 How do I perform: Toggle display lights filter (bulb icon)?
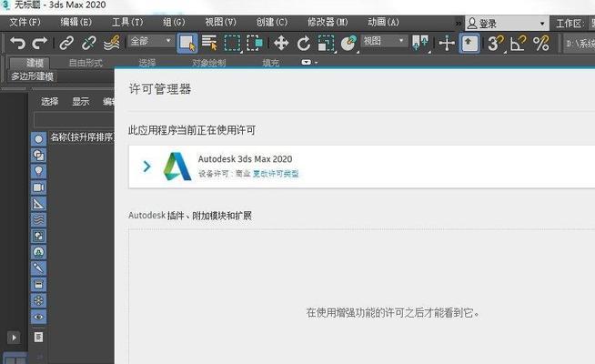(38, 171)
